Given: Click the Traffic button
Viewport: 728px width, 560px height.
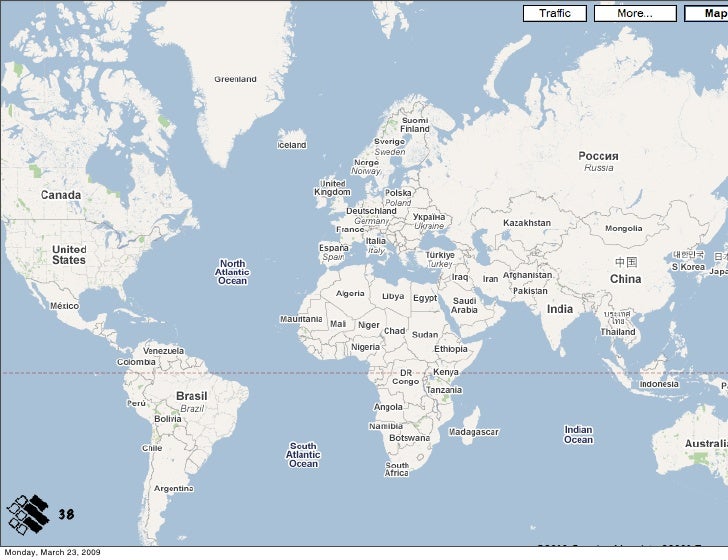Looking at the screenshot, I should 555,13.
